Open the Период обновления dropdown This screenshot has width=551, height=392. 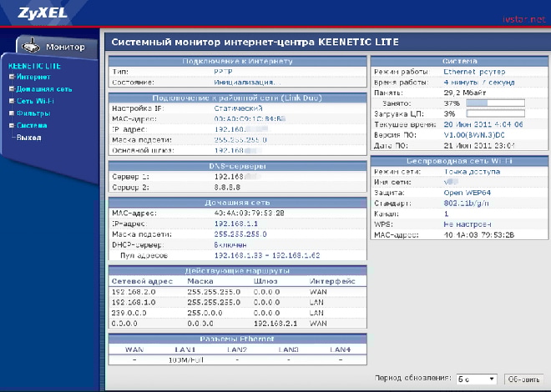pos(477,379)
